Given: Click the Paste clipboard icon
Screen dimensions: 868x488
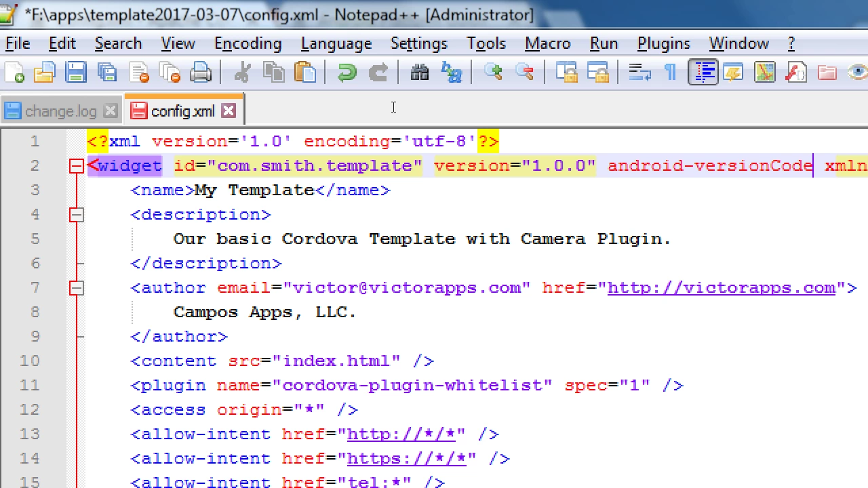Looking at the screenshot, I should (305, 73).
